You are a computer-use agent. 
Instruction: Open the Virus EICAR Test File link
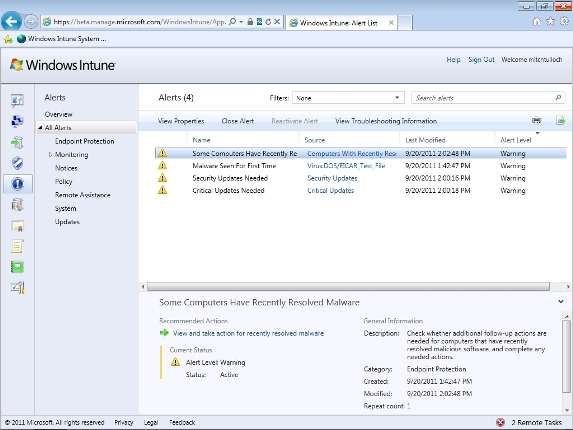[x=346, y=166]
